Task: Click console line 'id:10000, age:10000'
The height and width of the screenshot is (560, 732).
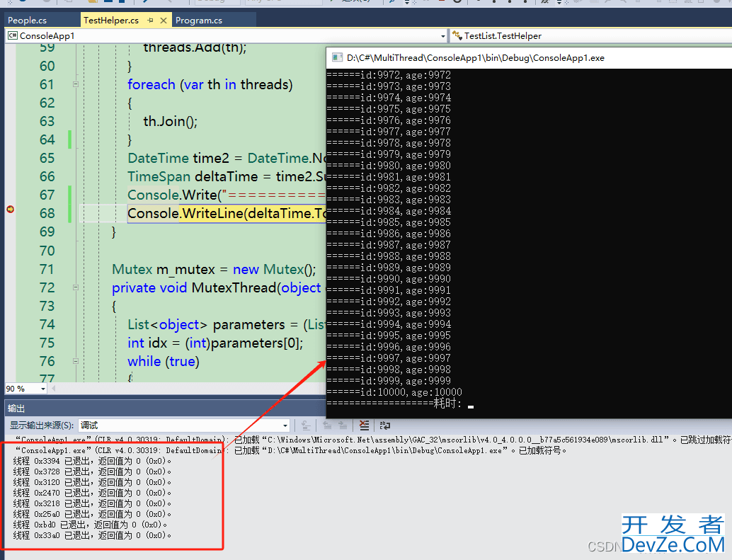Action: (394, 392)
